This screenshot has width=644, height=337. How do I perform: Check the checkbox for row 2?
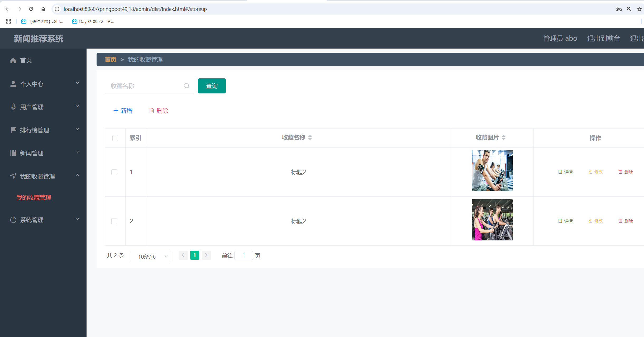coord(114,221)
